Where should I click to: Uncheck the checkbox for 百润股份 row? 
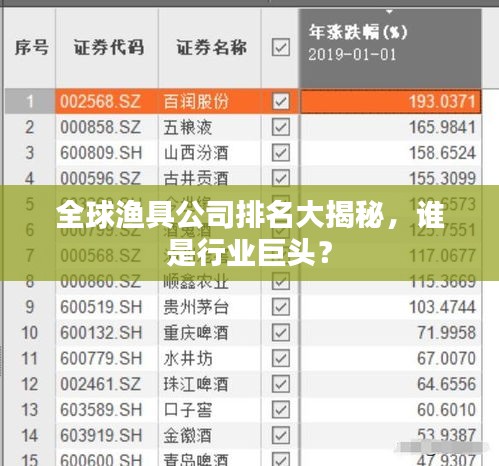tap(280, 101)
